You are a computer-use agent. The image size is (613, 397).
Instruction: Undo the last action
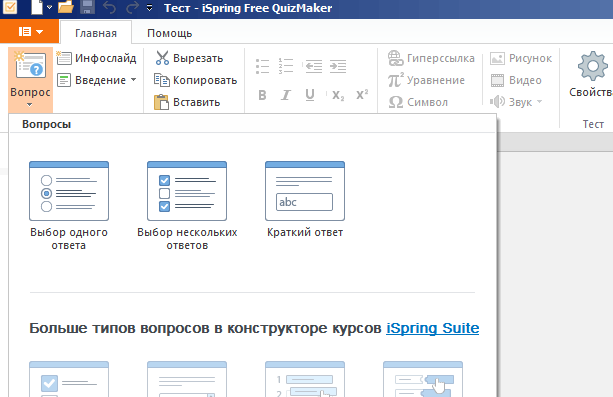pyautogui.click(x=109, y=7)
